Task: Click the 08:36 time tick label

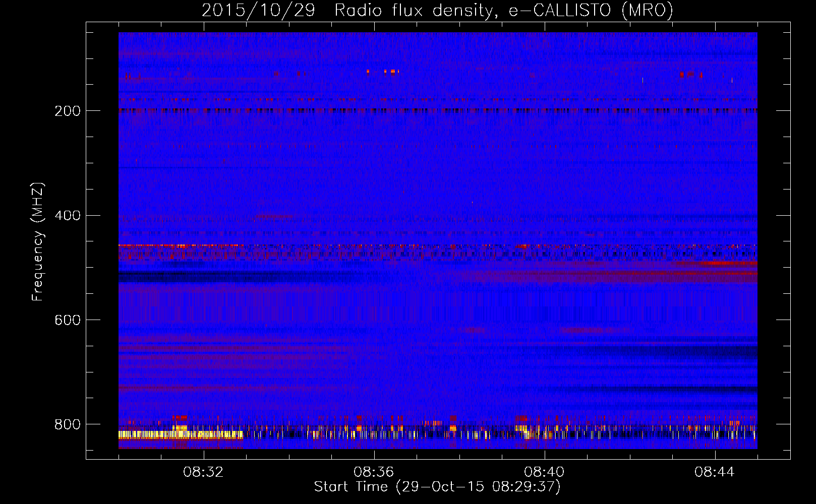Action: coord(374,472)
